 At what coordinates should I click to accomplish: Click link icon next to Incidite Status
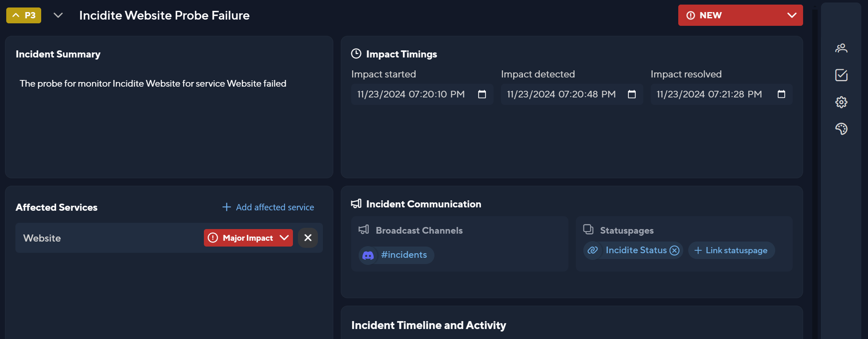click(x=593, y=250)
